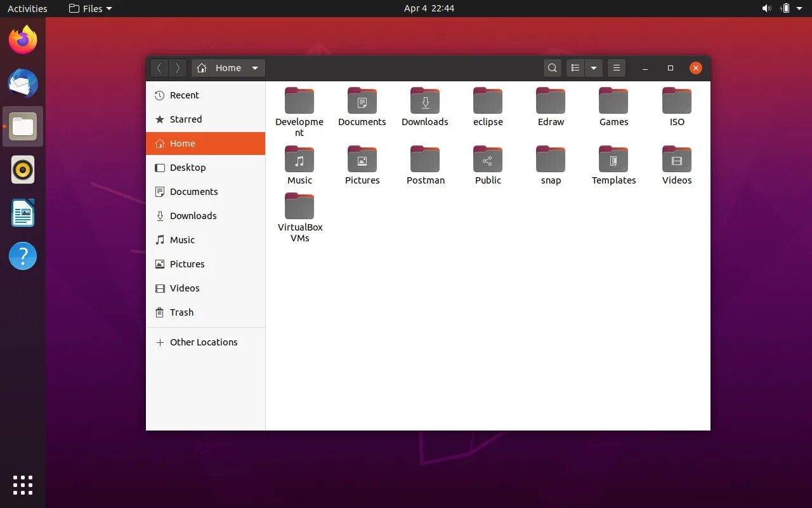This screenshot has width=812, height=508.
Task: Open LibreOffice Writer from the dock
Action: 23,213
